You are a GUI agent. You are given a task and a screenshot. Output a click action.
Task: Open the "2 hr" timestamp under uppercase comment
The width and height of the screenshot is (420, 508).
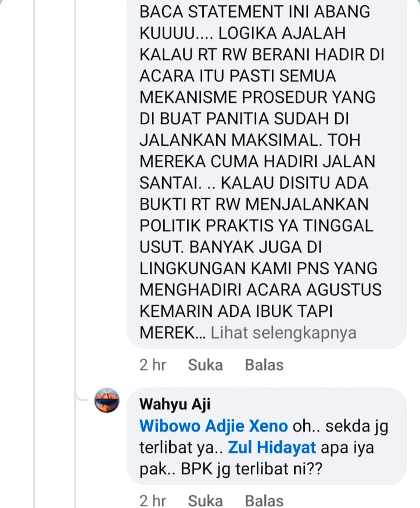pos(153,365)
